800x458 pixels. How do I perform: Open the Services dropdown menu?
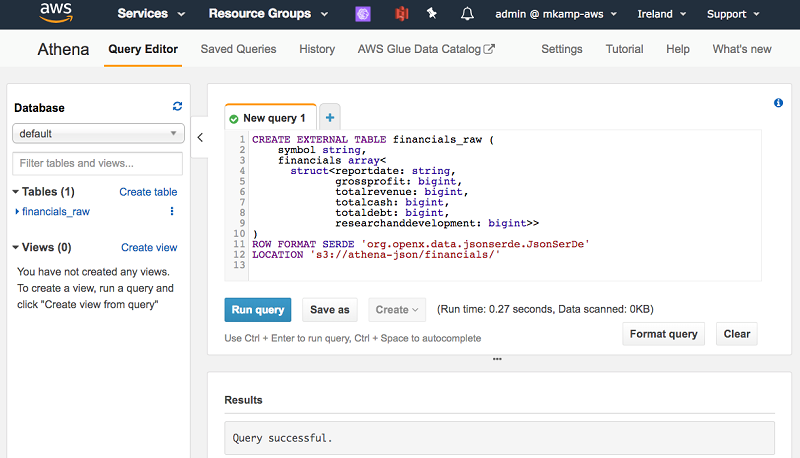pos(151,14)
